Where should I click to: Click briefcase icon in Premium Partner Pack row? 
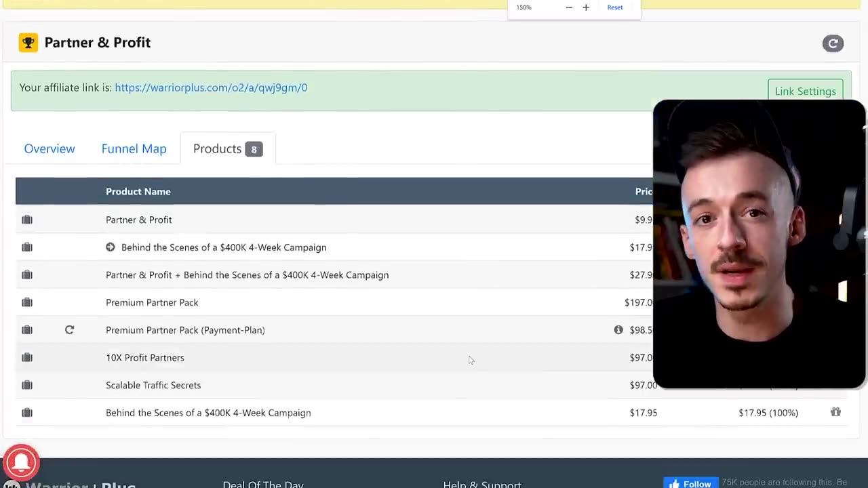[27, 302]
